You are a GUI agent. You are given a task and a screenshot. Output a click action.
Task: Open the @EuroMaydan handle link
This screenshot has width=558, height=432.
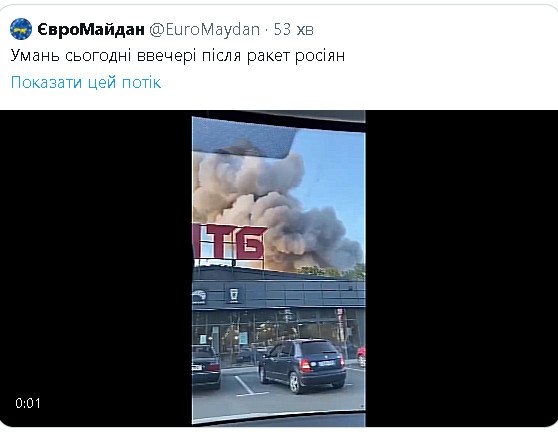pos(204,30)
